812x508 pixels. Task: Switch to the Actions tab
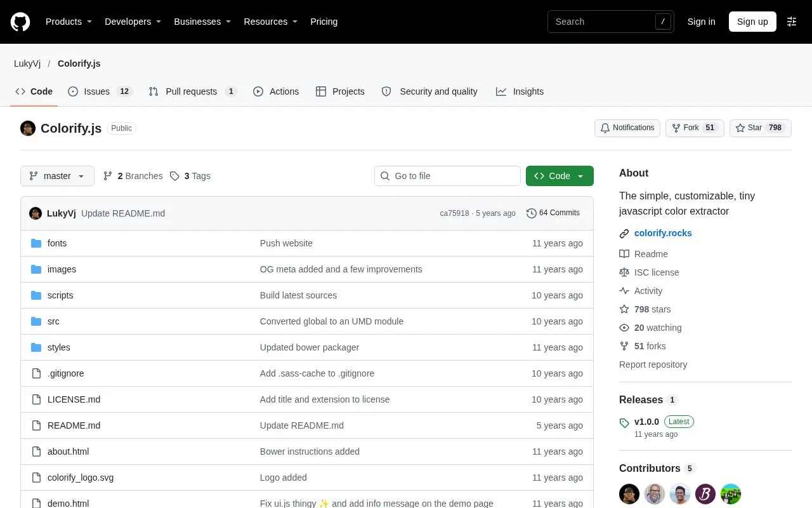point(276,91)
